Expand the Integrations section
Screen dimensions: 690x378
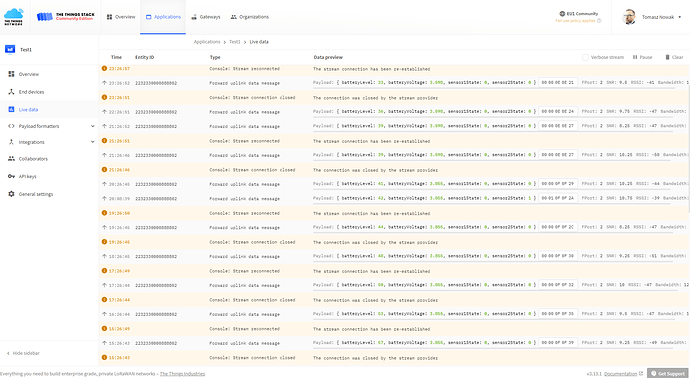pyautogui.click(x=92, y=142)
